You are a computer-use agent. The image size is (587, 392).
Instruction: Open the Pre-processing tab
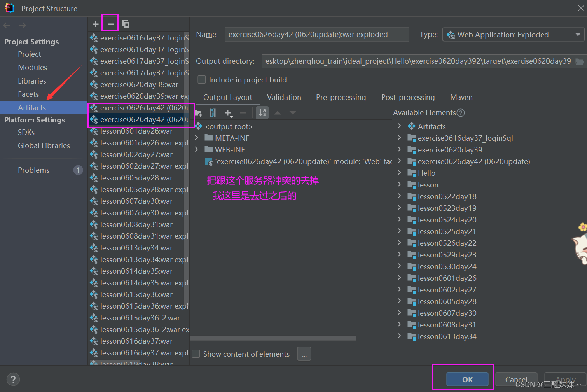(341, 97)
